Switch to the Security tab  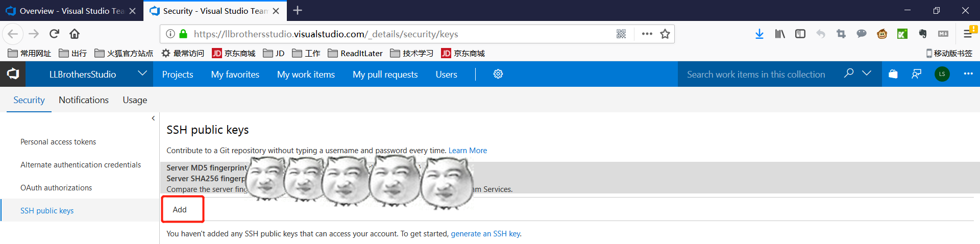pyautogui.click(x=29, y=100)
